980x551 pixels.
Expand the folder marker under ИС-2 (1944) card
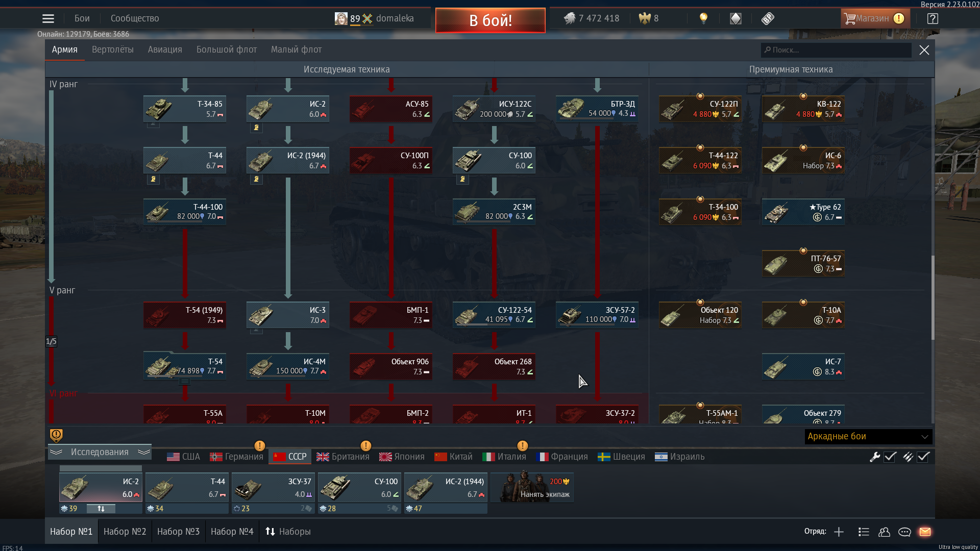(x=256, y=179)
